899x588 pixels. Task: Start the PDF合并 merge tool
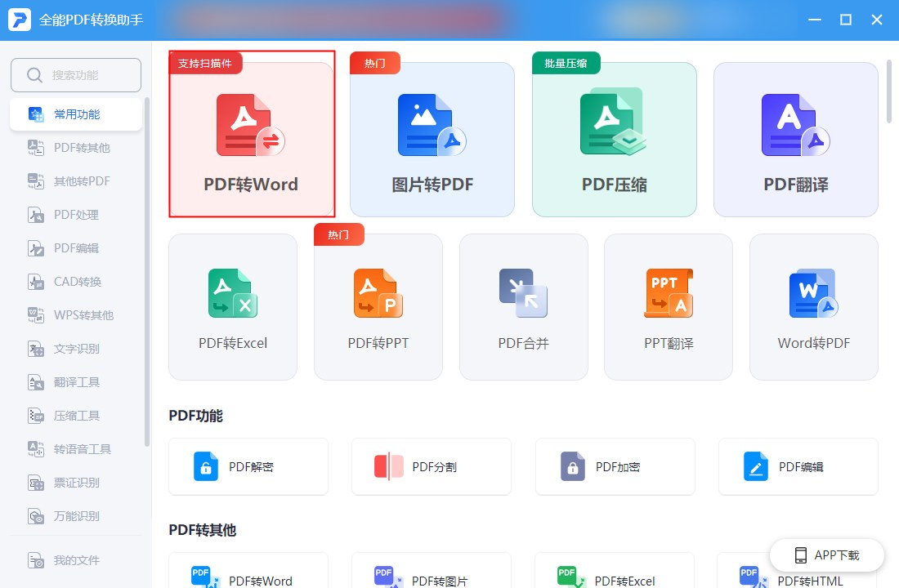[523, 306]
